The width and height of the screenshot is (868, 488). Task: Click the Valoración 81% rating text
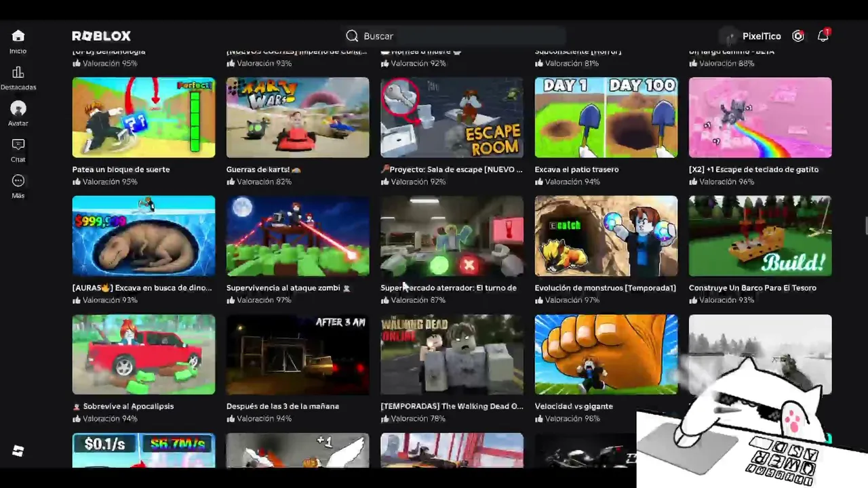[572, 63]
